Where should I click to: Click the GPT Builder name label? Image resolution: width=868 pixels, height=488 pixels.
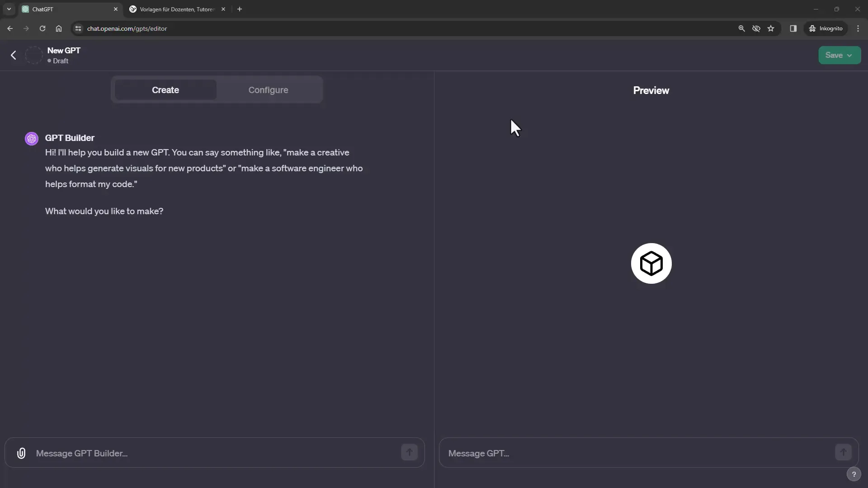[x=70, y=138]
